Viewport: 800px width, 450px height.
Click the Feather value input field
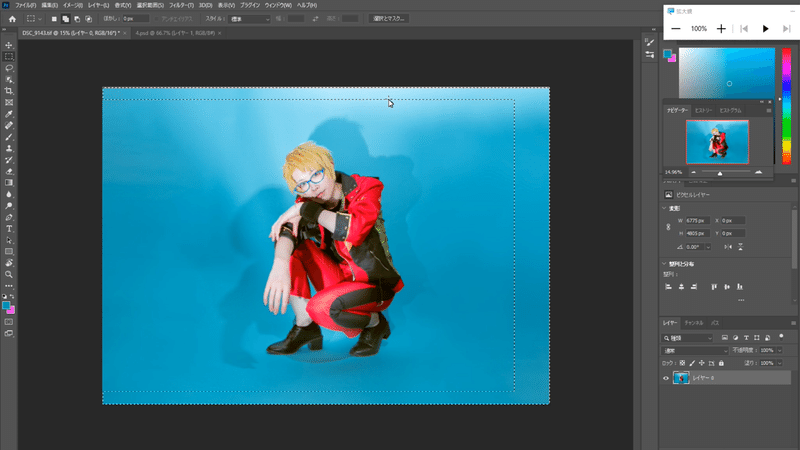[135, 19]
